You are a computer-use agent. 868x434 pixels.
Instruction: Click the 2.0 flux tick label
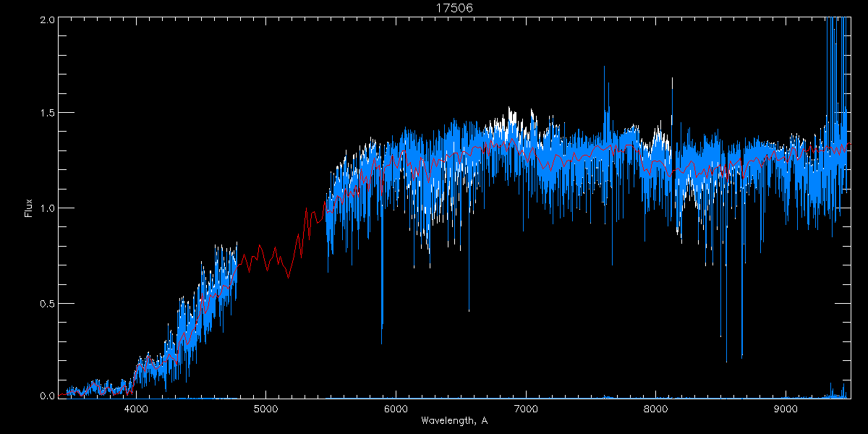[x=45, y=20]
